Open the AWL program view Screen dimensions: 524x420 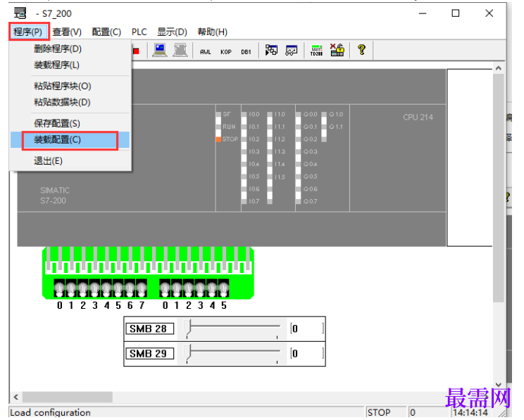[205, 52]
